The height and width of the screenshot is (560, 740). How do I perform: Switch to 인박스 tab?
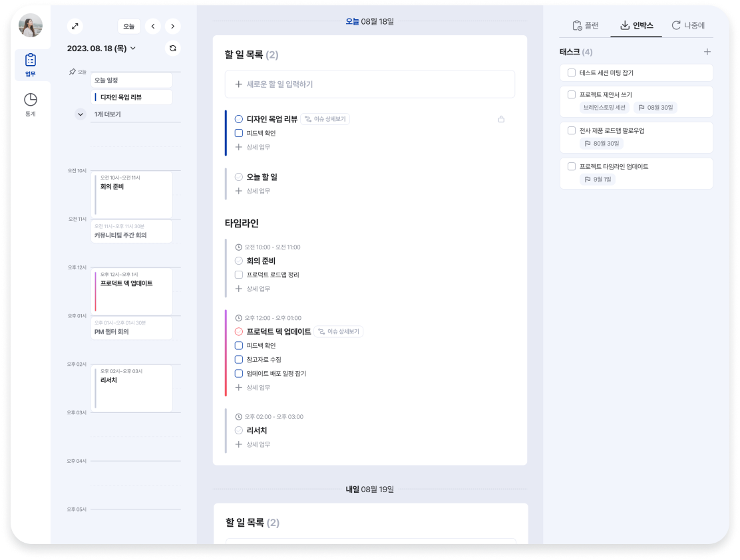click(636, 25)
